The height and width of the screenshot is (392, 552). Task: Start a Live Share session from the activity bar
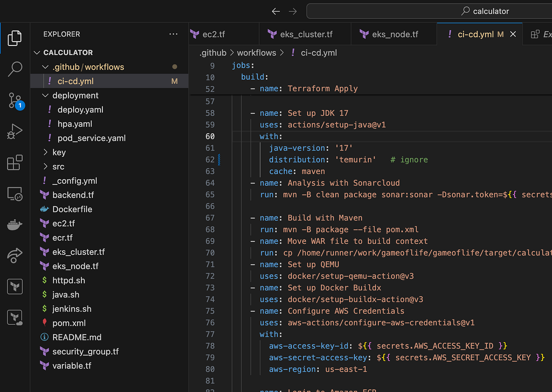tap(15, 256)
